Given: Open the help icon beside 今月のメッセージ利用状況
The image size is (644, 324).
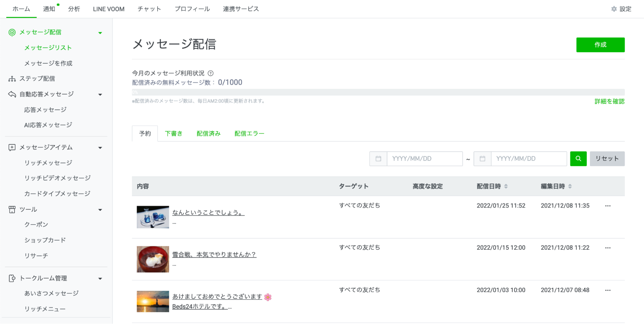Looking at the screenshot, I should 211,73.
